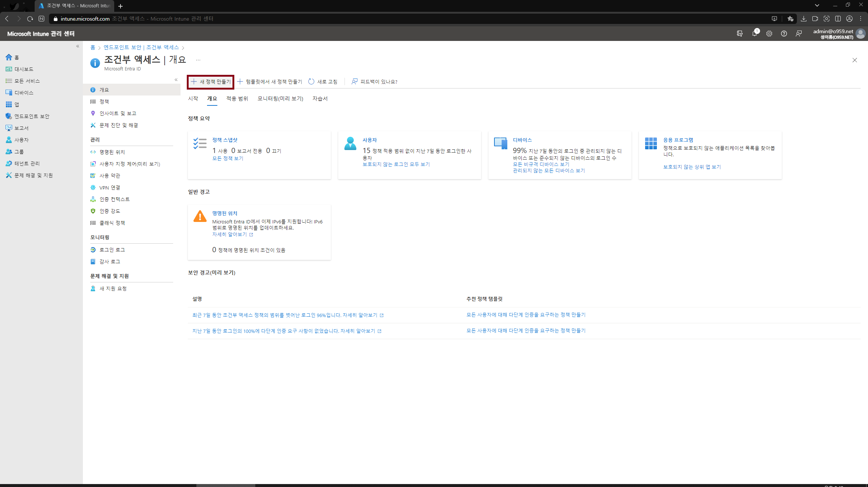Viewport: 868px width, 487px height.
Task: Switch to the 적용 범위 tab
Action: point(237,98)
